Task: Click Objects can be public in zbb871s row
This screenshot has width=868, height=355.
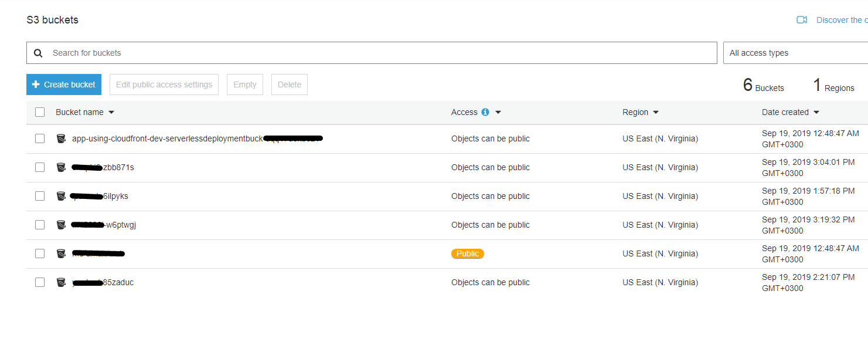Action: click(x=491, y=167)
